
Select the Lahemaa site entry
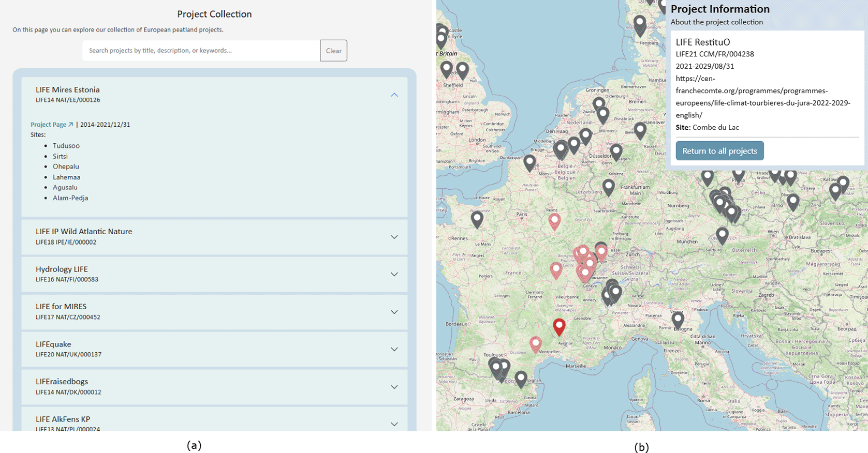point(66,177)
